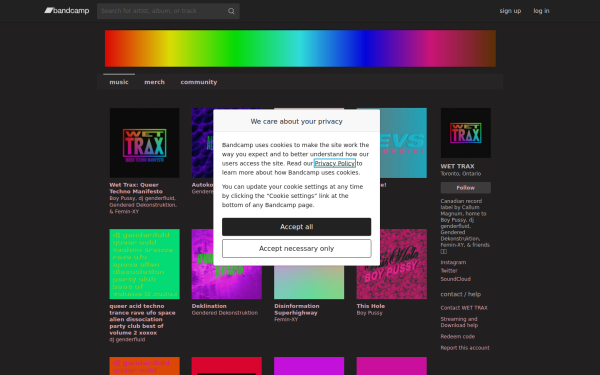Open the Twitter link
Screen dimensions: 600x375
point(449,271)
